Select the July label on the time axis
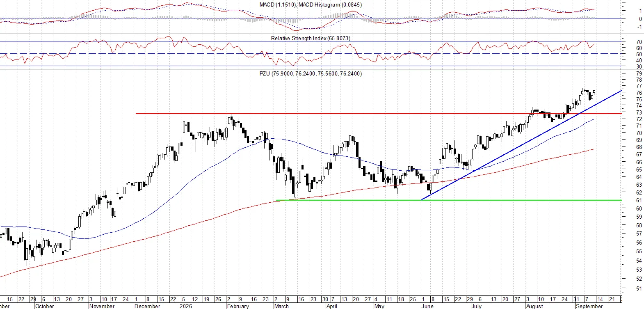The width and height of the screenshot is (644, 309). pyautogui.click(x=477, y=306)
